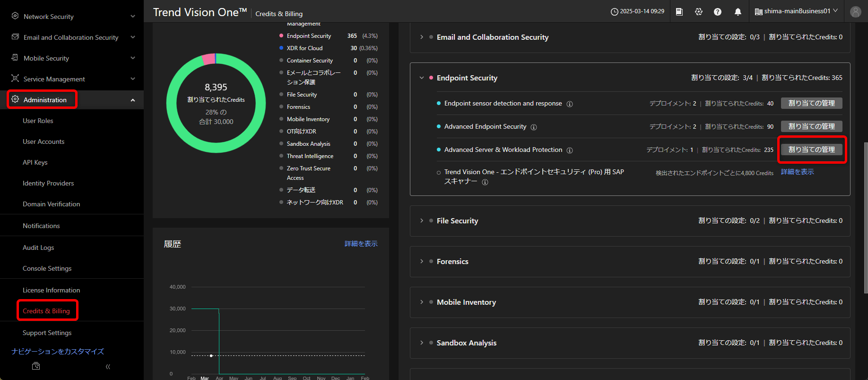Manage allocation for Endpoint sensor detection and response
868x380 pixels.
pyautogui.click(x=811, y=103)
